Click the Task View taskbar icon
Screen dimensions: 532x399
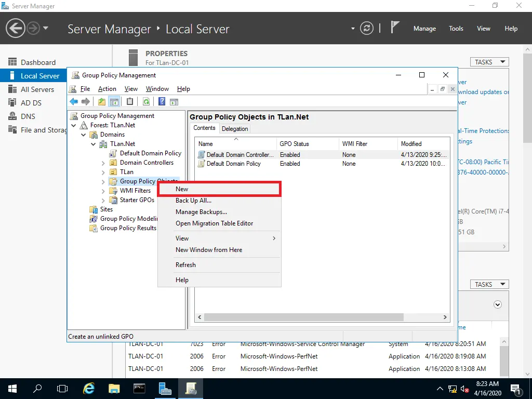[62, 389]
